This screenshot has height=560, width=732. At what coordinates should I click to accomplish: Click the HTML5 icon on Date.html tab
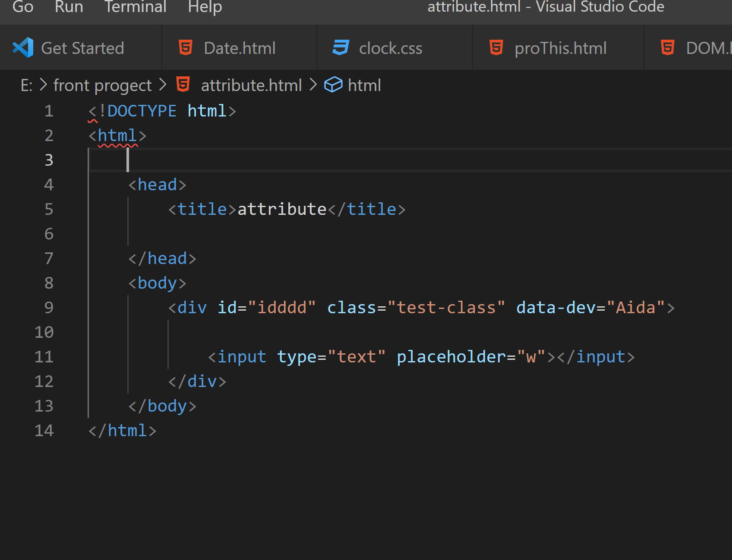[186, 48]
